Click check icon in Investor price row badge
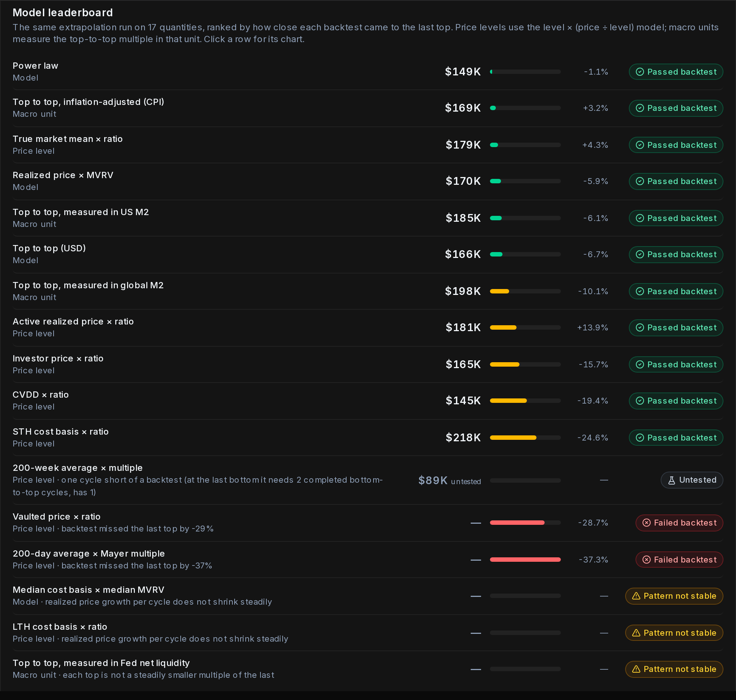This screenshot has width=736, height=700. pos(640,364)
